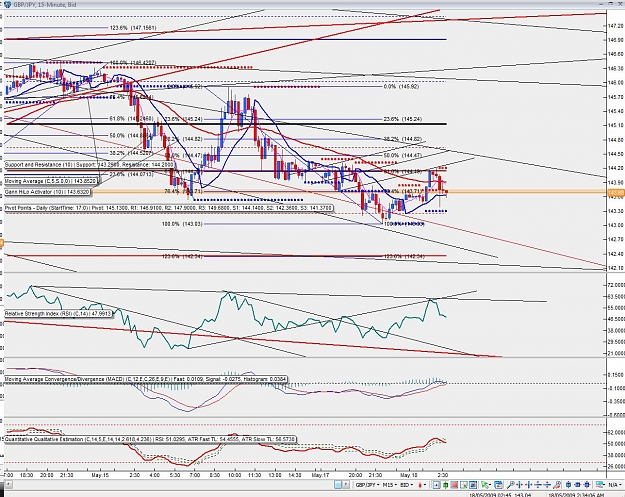
Task: Click the light blue square toolbar icon
Action: 338,485
